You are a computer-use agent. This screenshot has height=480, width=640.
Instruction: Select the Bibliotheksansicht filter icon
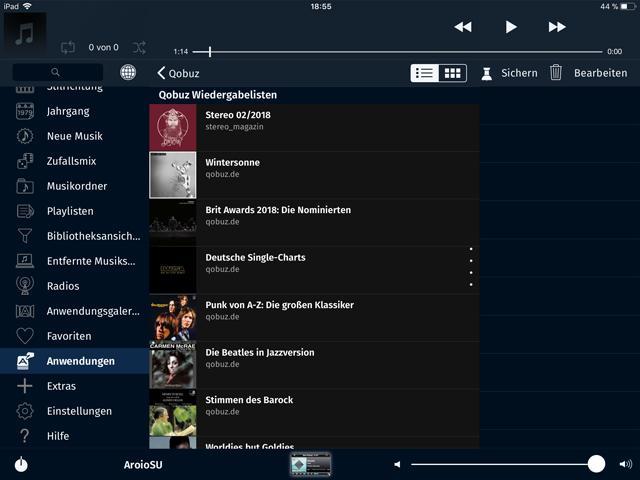(x=25, y=236)
